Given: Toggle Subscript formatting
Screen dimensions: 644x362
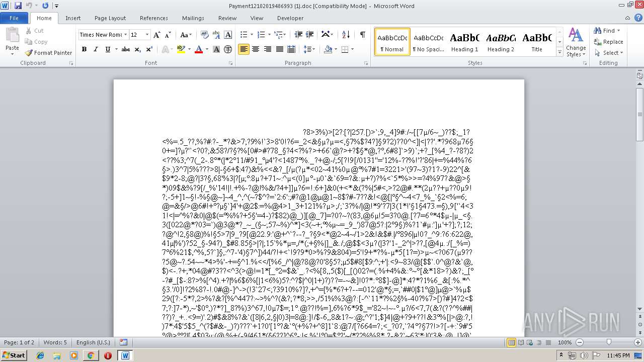Looking at the screenshot, I should [137, 49].
